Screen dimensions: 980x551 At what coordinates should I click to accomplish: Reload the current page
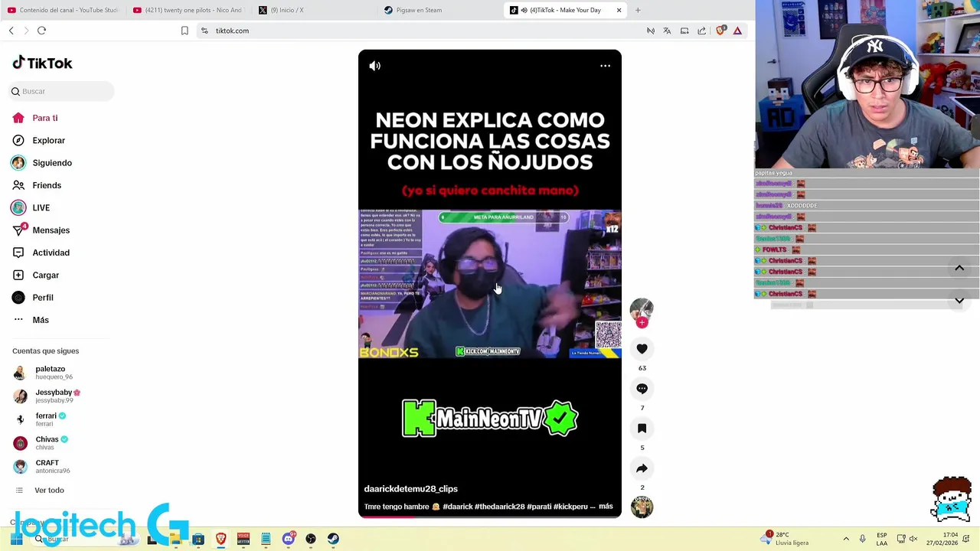(41, 31)
